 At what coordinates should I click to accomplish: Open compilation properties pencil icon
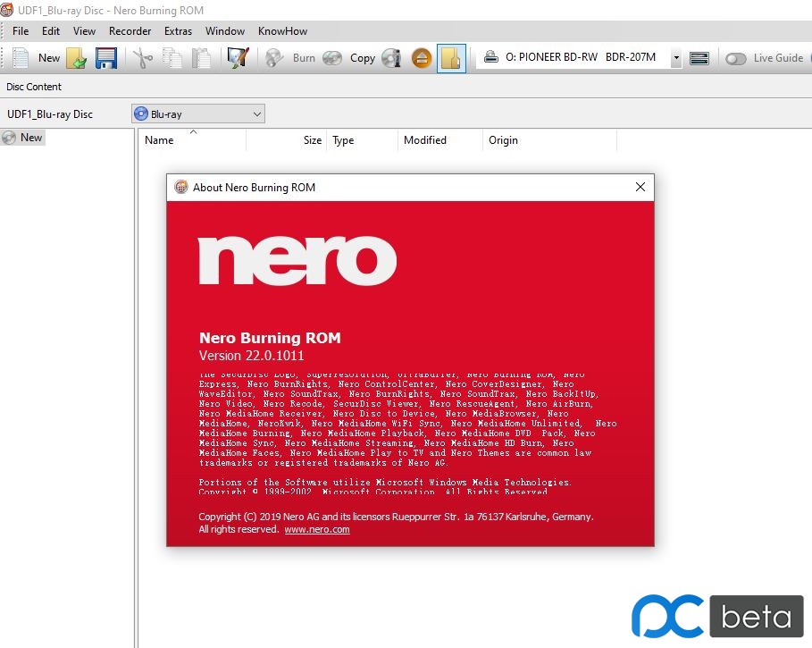[x=237, y=58]
